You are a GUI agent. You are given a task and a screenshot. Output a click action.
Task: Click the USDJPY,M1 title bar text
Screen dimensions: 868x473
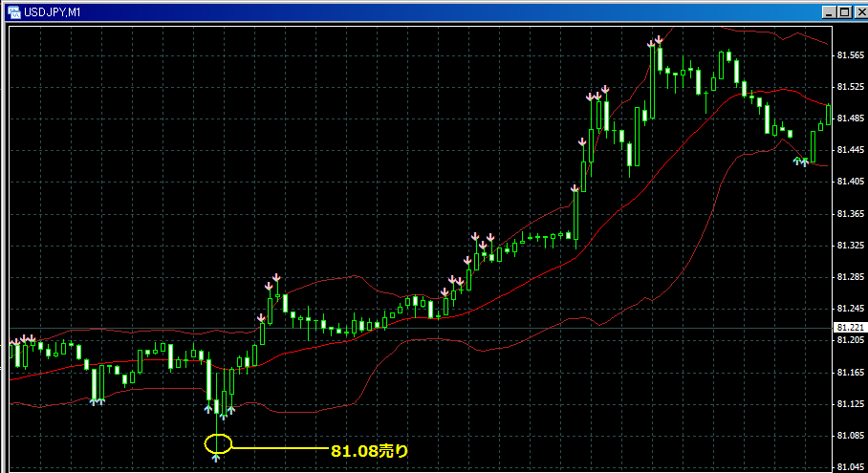point(54,11)
